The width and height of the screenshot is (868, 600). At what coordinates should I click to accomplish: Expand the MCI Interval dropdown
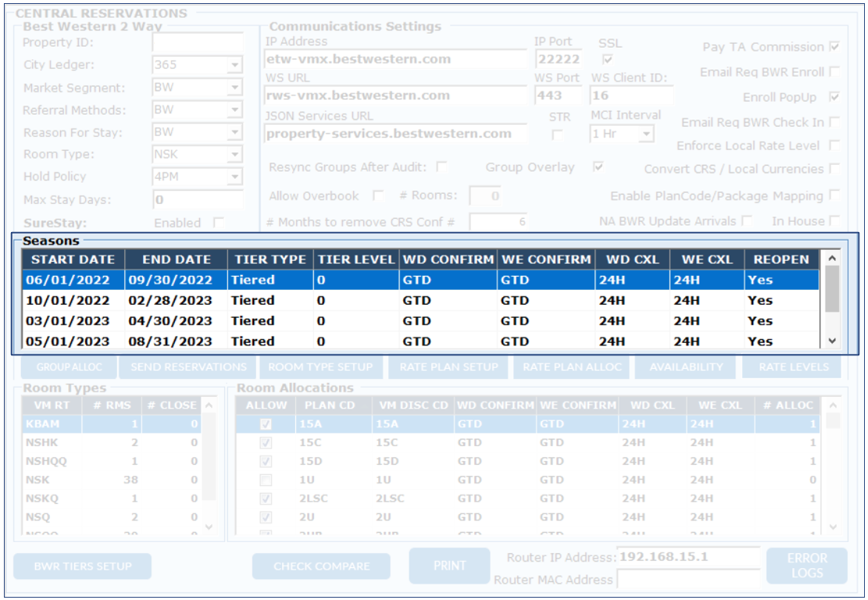(x=645, y=134)
